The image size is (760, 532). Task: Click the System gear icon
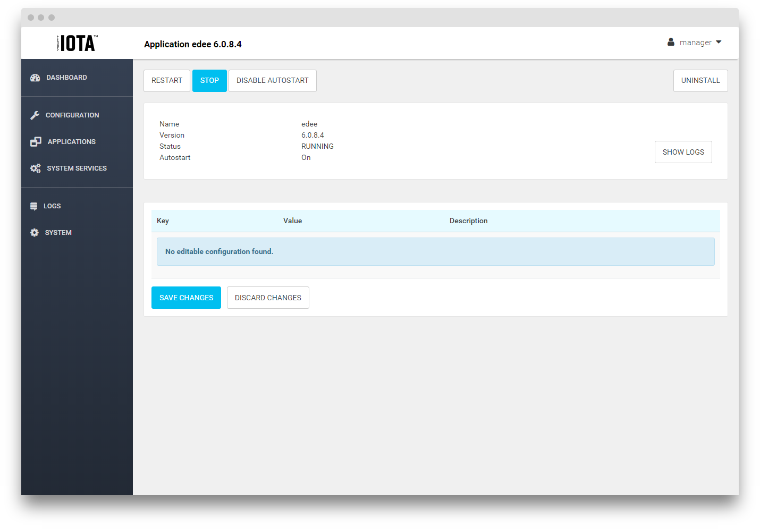[35, 233]
